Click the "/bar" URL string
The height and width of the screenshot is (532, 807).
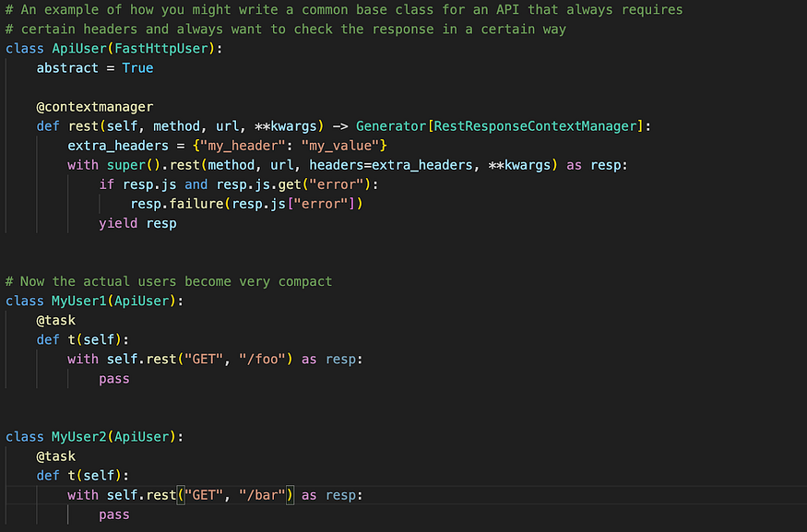pos(262,495)
